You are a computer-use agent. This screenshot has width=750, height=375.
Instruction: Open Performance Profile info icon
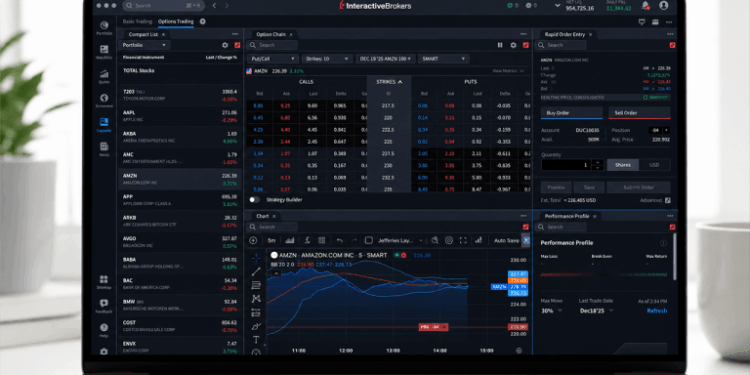663,243
